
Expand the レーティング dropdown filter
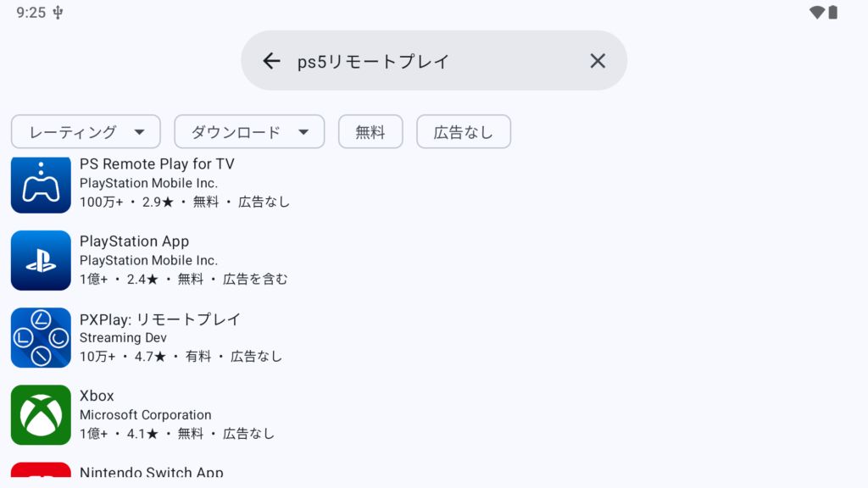86,132
